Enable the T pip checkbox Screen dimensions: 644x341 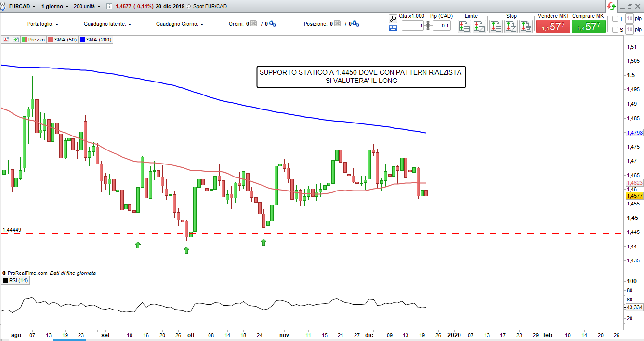point(615,19)
